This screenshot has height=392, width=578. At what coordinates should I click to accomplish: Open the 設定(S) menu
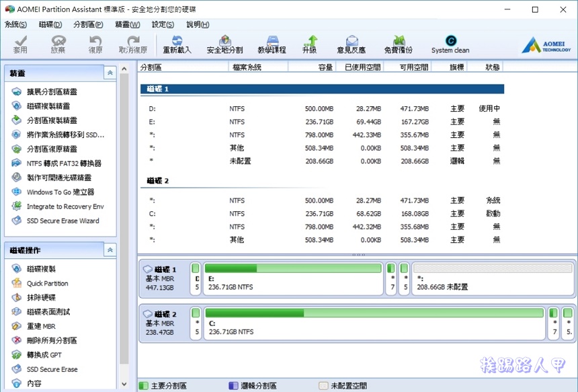pyautogui.click(x=163, y=25)
